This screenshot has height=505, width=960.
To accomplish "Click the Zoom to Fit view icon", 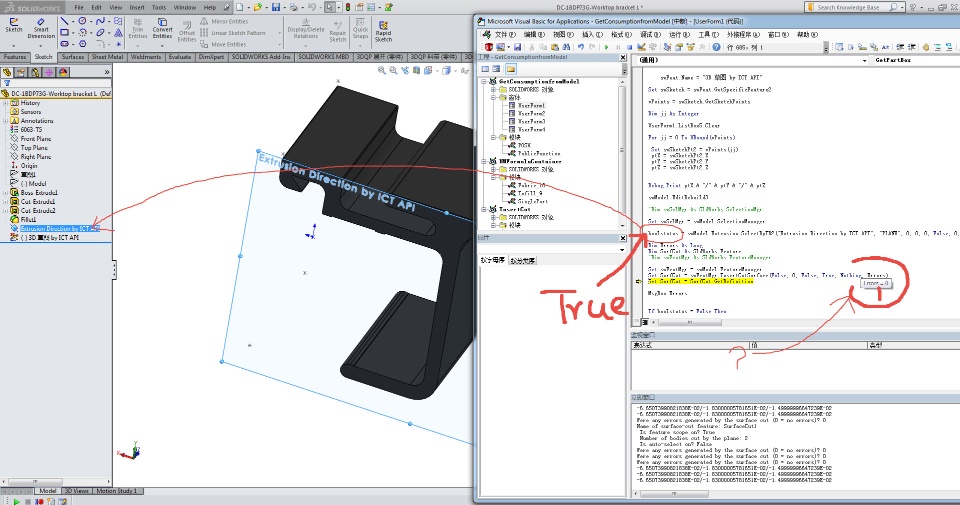I will 381,70.
